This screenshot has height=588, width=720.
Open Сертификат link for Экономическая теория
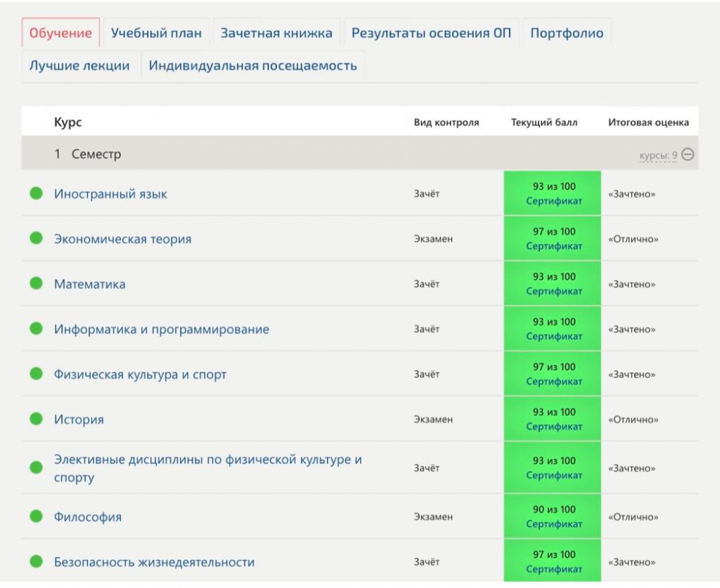[x=554, y=246]
